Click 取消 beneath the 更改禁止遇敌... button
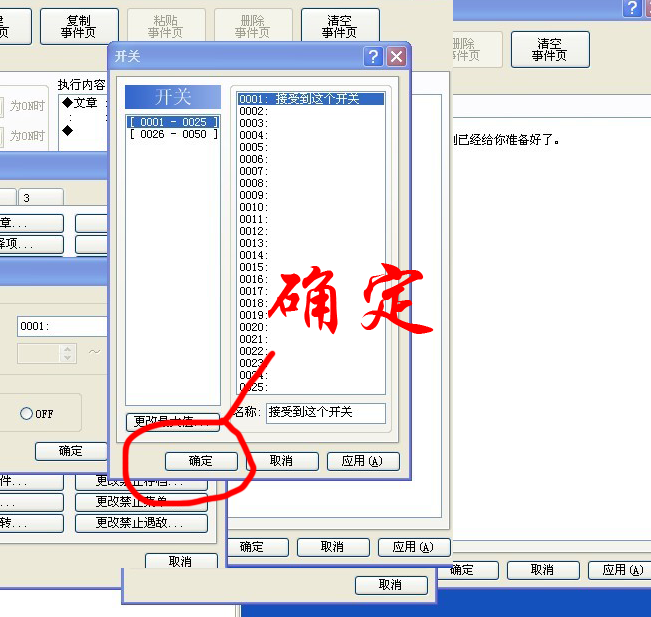Screen dimensions: 651x617 [181, 561]
